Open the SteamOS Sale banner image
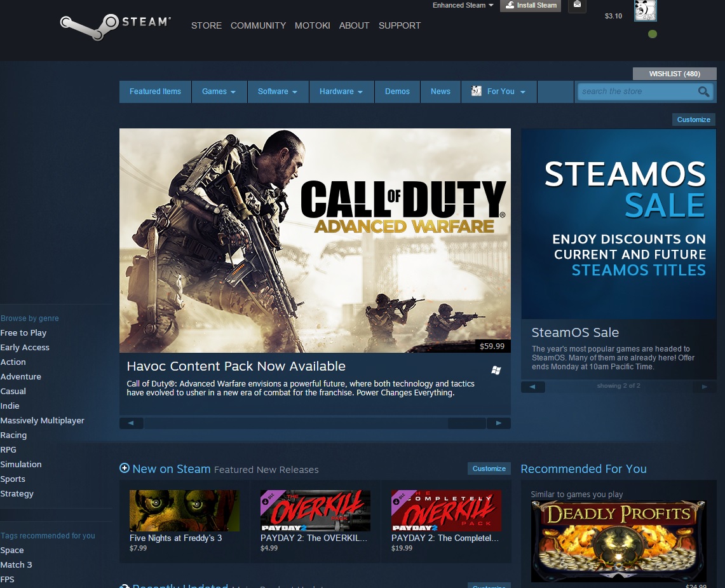 (x=619, y=224)
